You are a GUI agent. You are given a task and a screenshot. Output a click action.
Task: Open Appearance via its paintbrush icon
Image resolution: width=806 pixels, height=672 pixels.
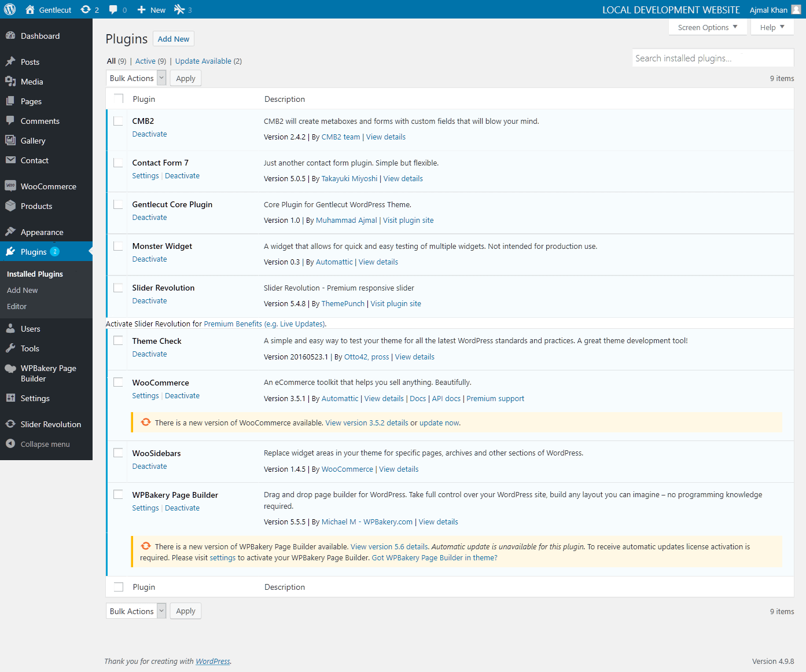click(10, 232)
